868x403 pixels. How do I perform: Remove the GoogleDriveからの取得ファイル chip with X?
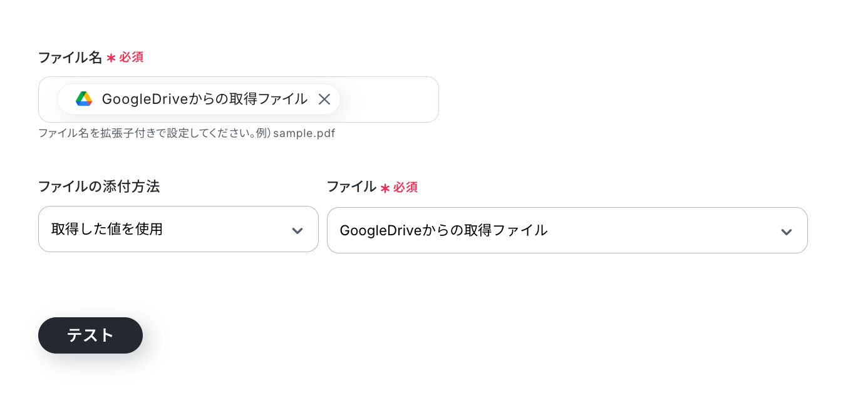click(x=324, y=99)
